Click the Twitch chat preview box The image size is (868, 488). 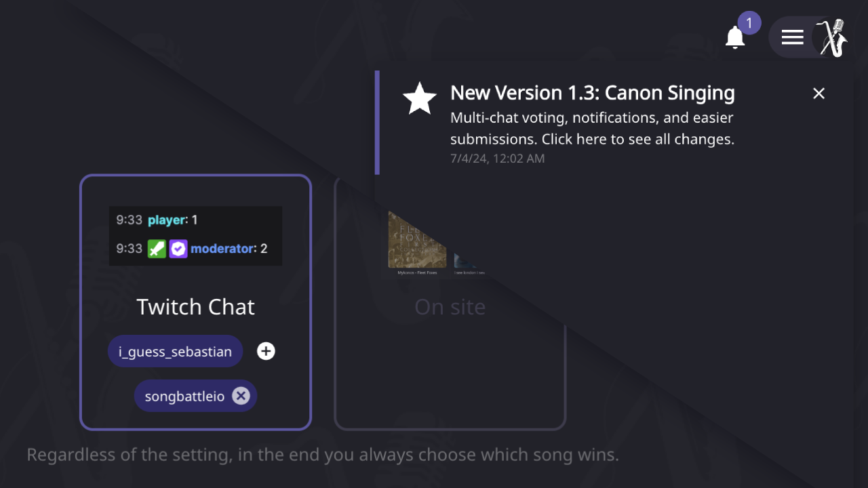pyautogui.click(x=195, y=235)
